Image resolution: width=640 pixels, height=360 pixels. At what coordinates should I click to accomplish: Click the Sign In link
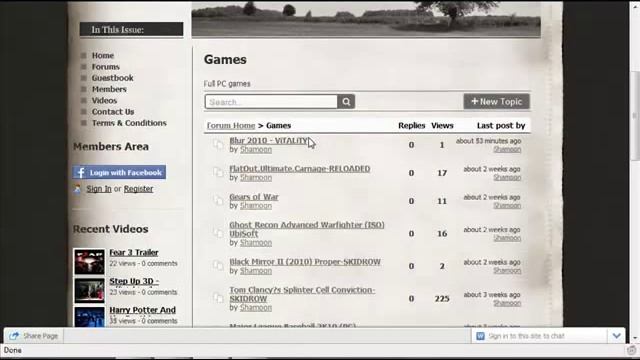pos(99,189)
